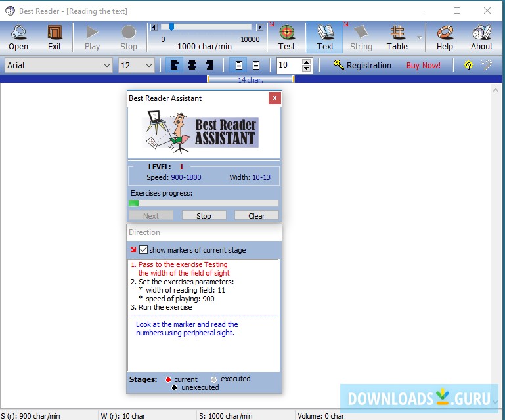Image resolution: width=505 pixels, height=420 pixels.
Task: Click the S (r): 900 char/min status entry
Action: point(31,416)
